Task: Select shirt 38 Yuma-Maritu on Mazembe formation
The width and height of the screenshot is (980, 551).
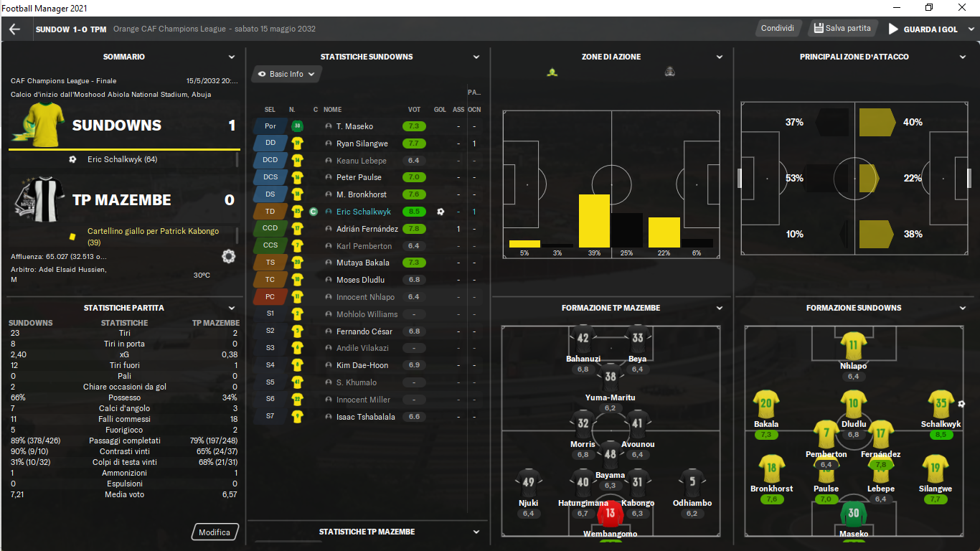Action: [x=611, y=377]
